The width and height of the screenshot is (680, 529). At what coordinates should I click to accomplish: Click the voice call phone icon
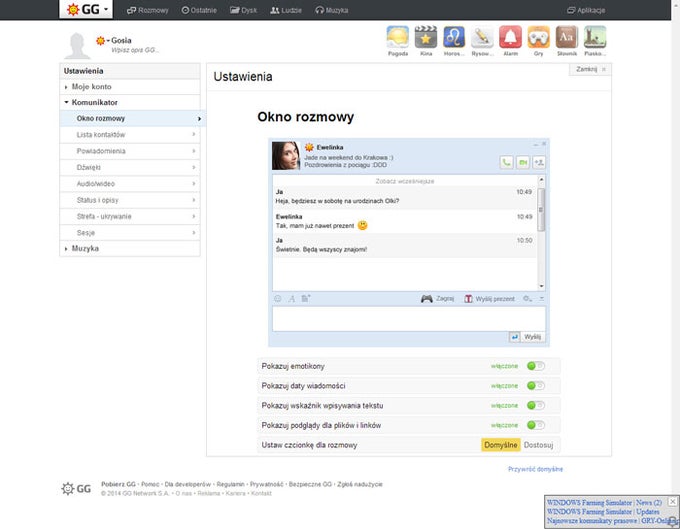point(507,163)
